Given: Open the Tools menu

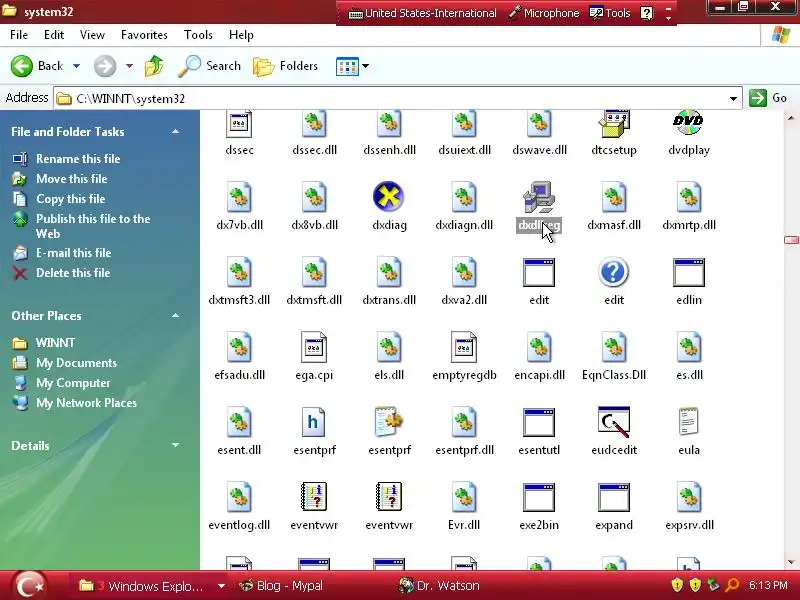Looking at the screenshot, I should [198, 35].
